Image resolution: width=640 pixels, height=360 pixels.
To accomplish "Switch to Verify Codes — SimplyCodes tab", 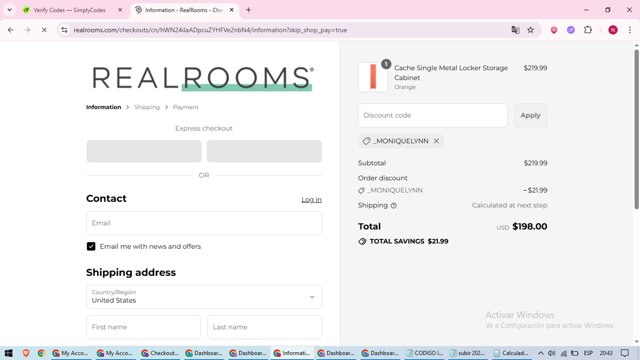I will (69, 10).
